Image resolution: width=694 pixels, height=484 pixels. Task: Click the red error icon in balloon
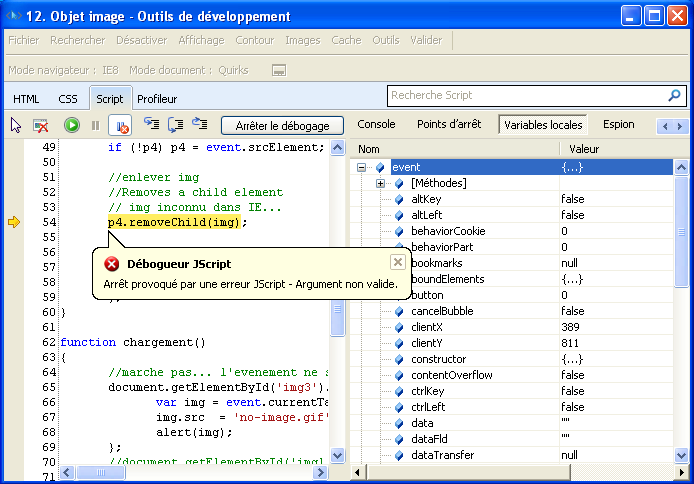(x=112, y=264)
